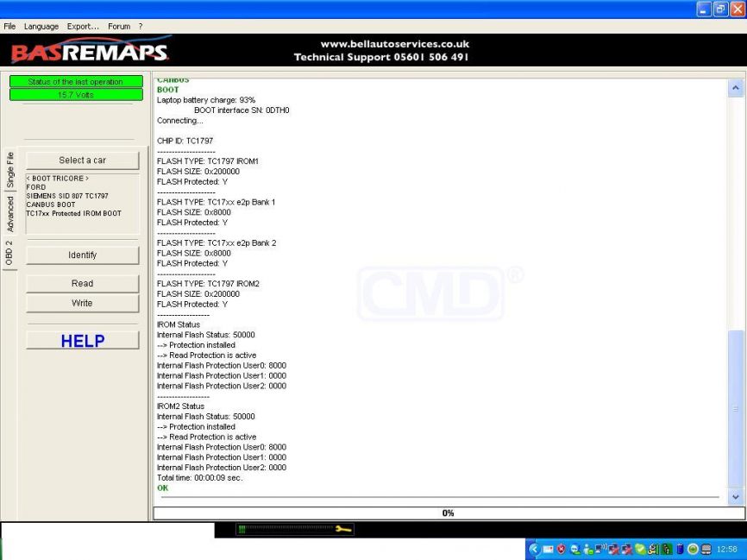Viewport: 747px width, 560px height.
Task: Click '< BOOT TRICORE >' in car info
Action: coord(58,179)
